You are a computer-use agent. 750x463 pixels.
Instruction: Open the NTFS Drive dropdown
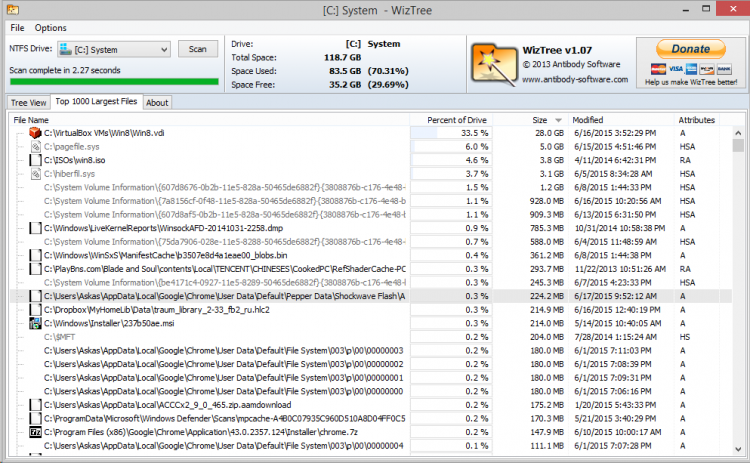tap(114, 49)
